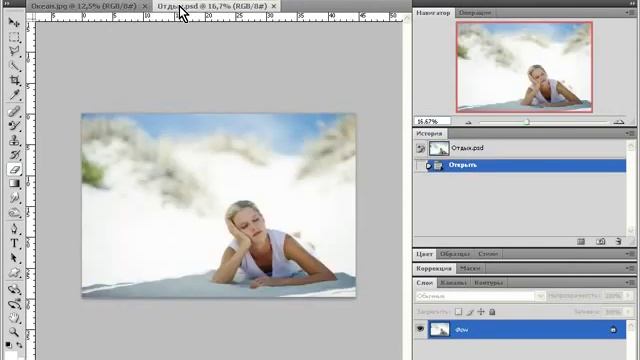The image size is (640, 360).
Task: Expand the collapsed toolbar double-arrow
Action: 7,3
